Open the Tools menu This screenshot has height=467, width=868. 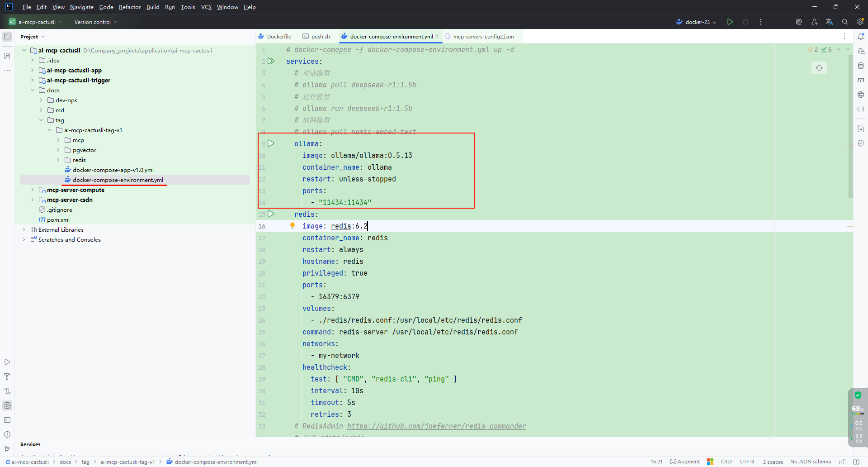pos(188,7)
